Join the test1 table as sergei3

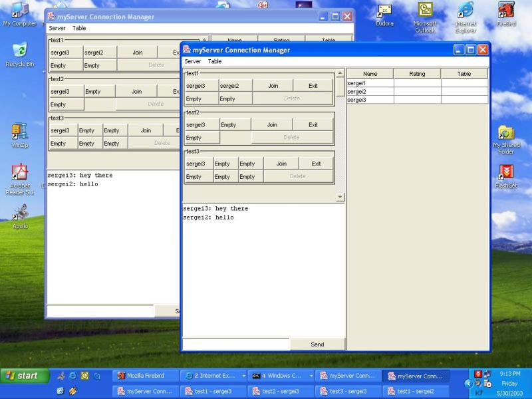(x=273, y=85)
